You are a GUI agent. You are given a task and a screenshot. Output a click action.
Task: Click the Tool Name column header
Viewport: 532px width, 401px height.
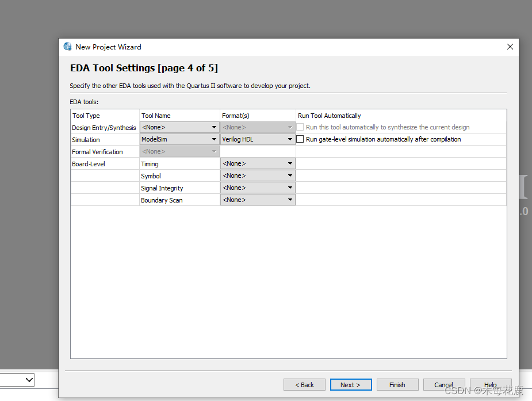pos(179,116)
